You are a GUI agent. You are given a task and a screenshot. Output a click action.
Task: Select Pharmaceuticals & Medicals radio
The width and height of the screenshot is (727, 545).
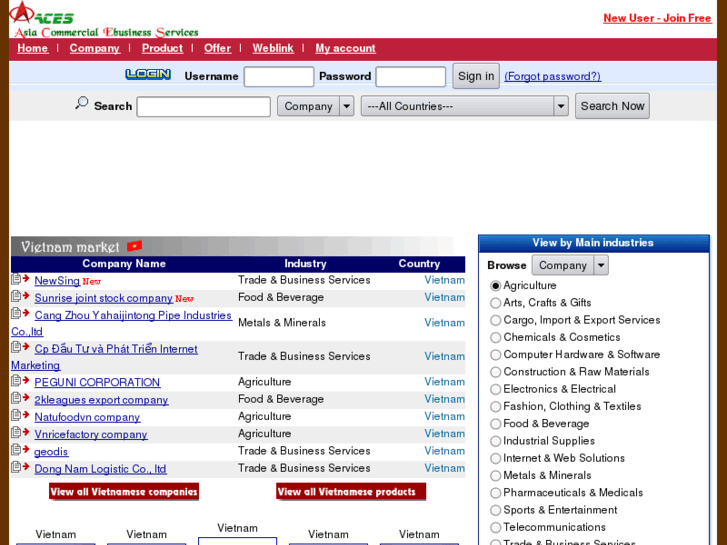496,493
